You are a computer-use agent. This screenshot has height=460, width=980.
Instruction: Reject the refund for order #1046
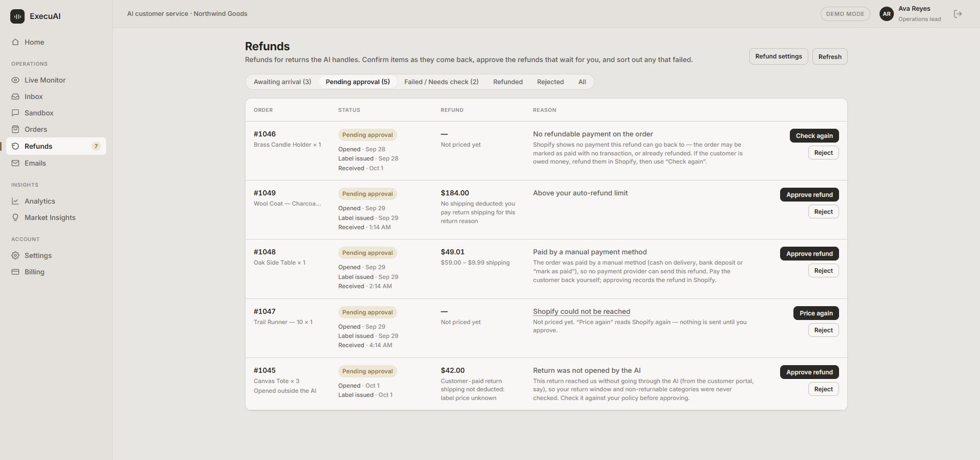click(824, 153)
